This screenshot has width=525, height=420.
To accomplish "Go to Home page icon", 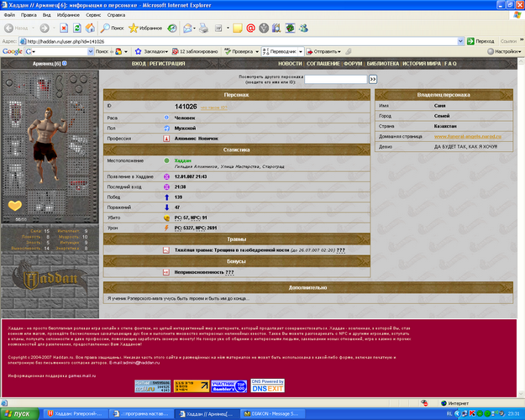I will click(x=90, y=28).
